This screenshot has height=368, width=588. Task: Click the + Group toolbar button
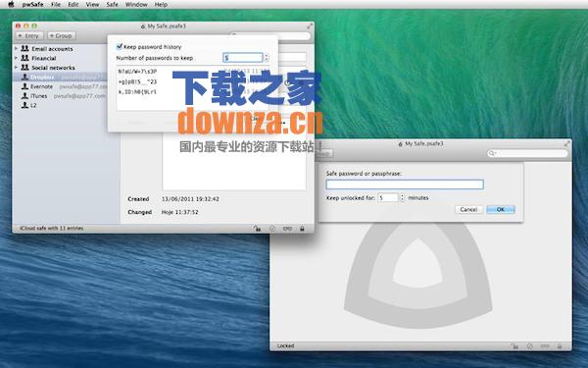61,35
